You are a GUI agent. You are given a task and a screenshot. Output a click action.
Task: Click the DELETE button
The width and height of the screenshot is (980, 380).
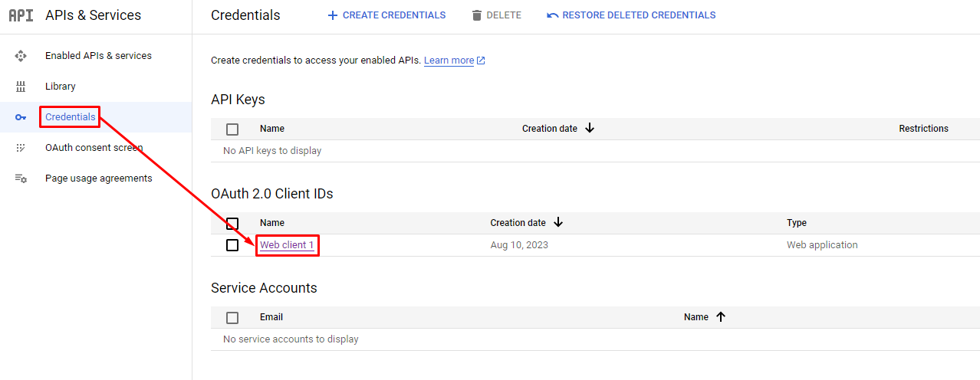pyautogui.click(x=496, y=15)
